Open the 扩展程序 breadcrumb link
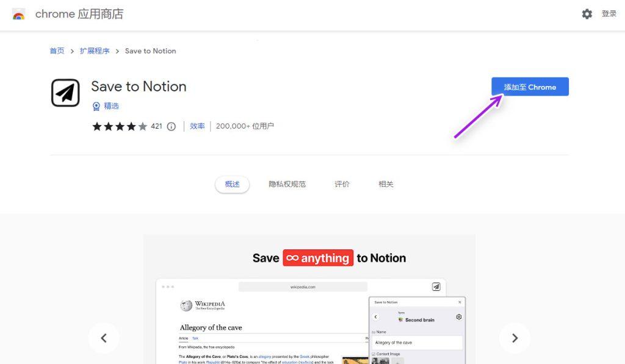Screen dimensions: 625x364 click(x=95, y=51)
